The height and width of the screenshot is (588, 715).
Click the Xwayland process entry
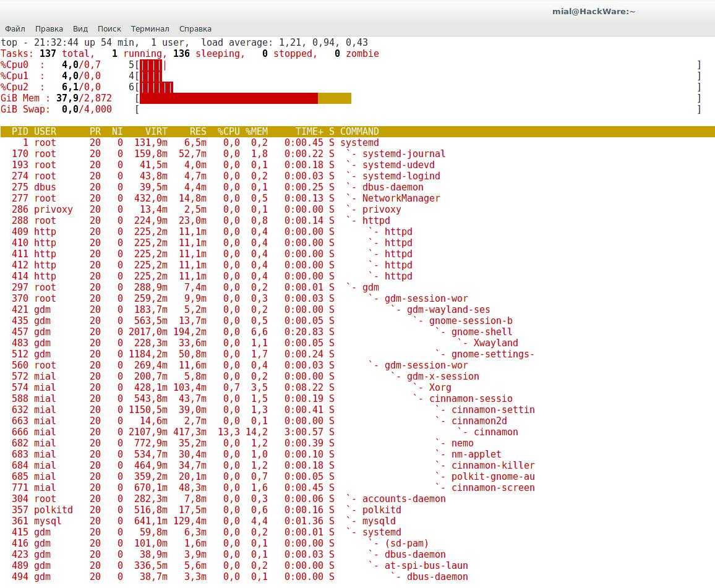pos(495,343)
